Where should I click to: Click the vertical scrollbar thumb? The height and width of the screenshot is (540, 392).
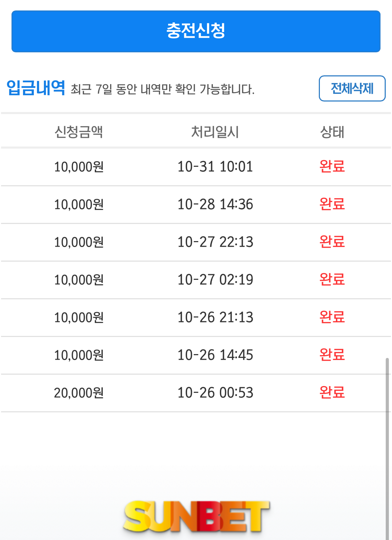click(387, 447)
